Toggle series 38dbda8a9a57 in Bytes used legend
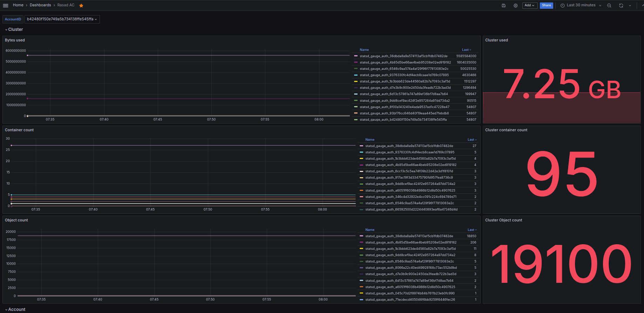The width and height of the screenshot is (644, 313). [403, 56]
